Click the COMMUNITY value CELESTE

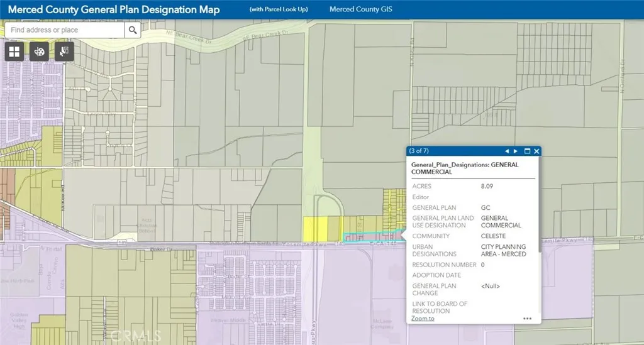click(x=493, y=236)
